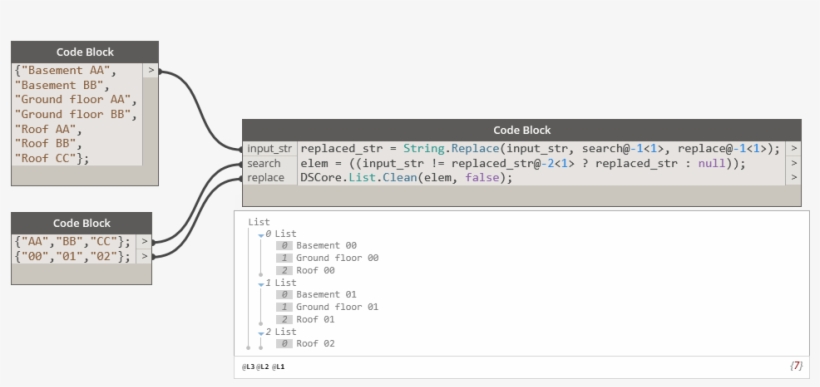Click the replaced_str line output port
This screenshot has width=820, height=387.
793,149
